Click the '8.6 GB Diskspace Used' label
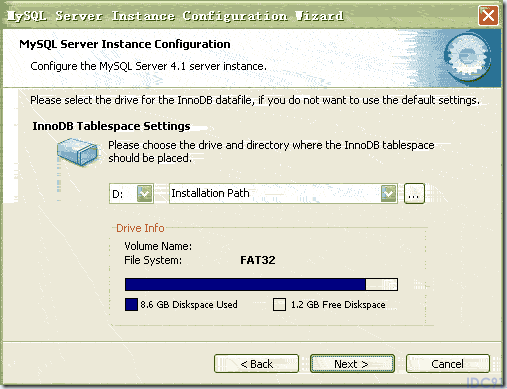This screenshot has height=389, width=507. coord(189,305)
